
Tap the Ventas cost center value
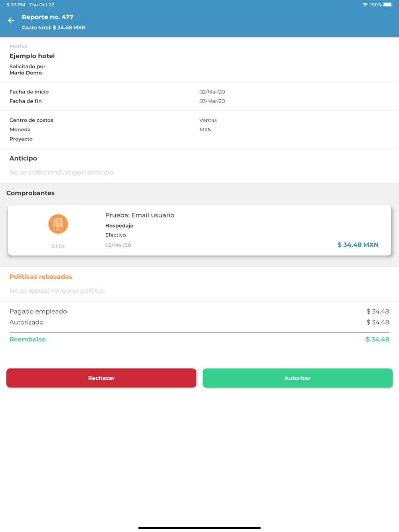click(208, 120)
